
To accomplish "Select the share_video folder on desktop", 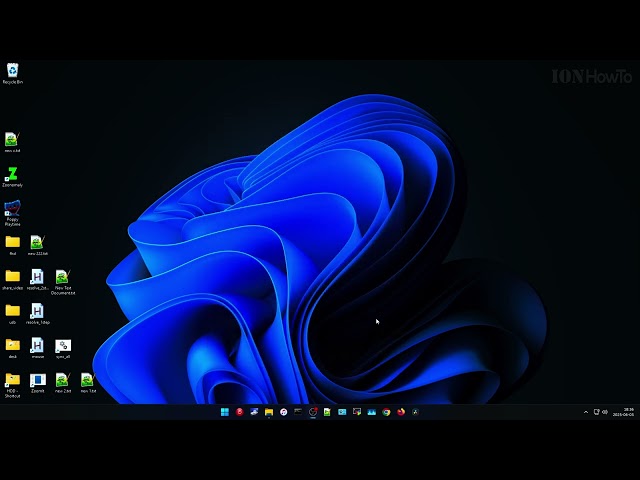I will click(x=13, y=280).
